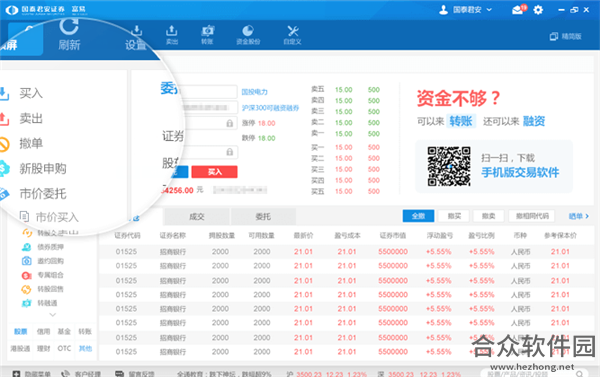This screenshot has height=377, width=600.
Task: Open the settings gear in title bar
Action: click(538, 10)
